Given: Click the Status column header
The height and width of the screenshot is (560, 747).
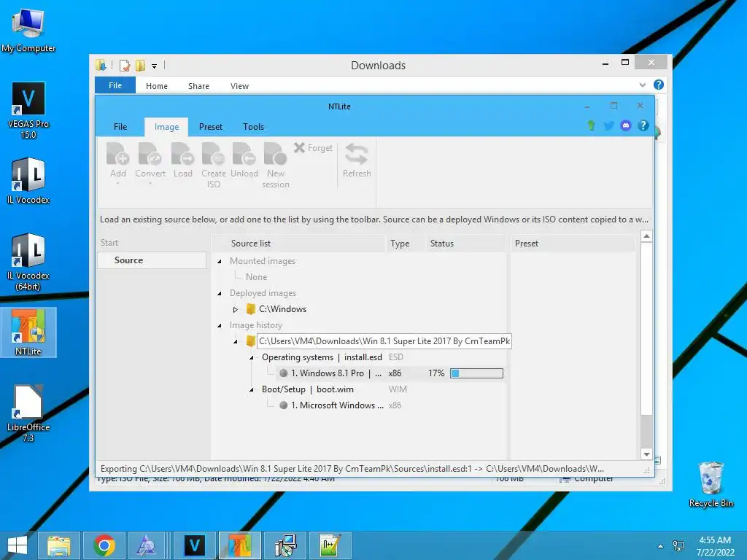Looking at the screenshot, I should (x=465, y=244).
